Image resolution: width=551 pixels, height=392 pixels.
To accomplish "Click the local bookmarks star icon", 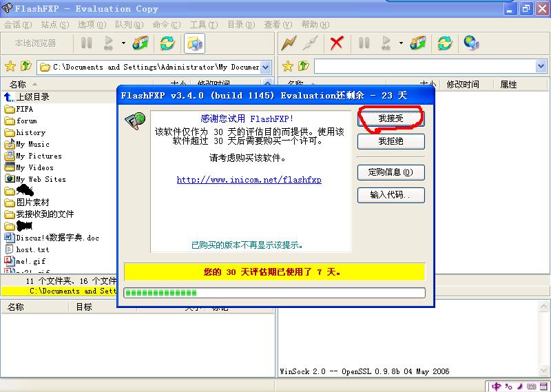I will [10, 66].
